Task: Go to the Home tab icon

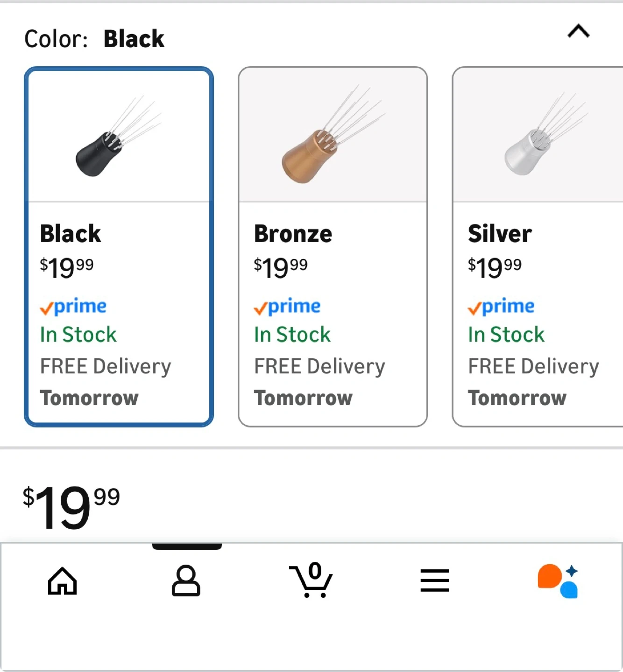Action: coord(62,581)
